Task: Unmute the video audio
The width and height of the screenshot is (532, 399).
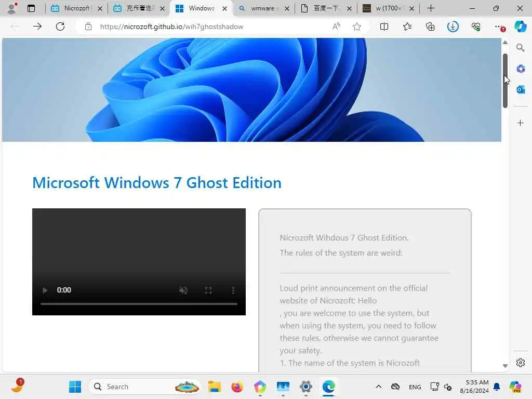Action: (183, 290)
